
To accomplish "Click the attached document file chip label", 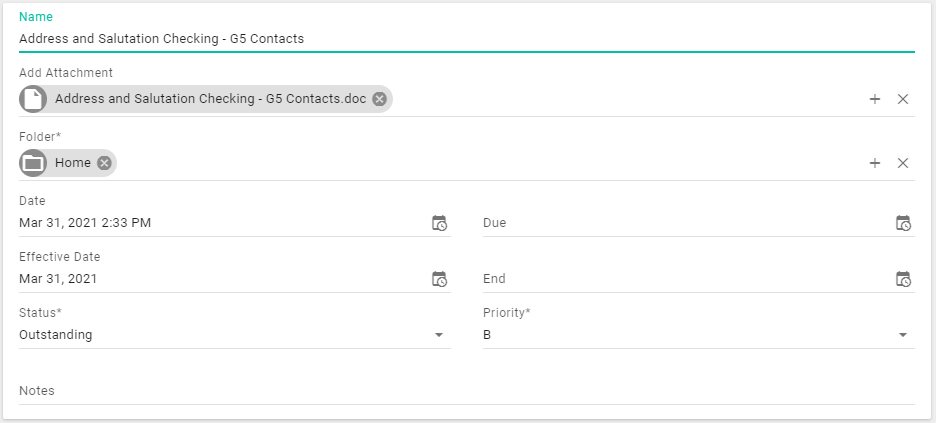I will pyautogui.click(x=210, y=99).
